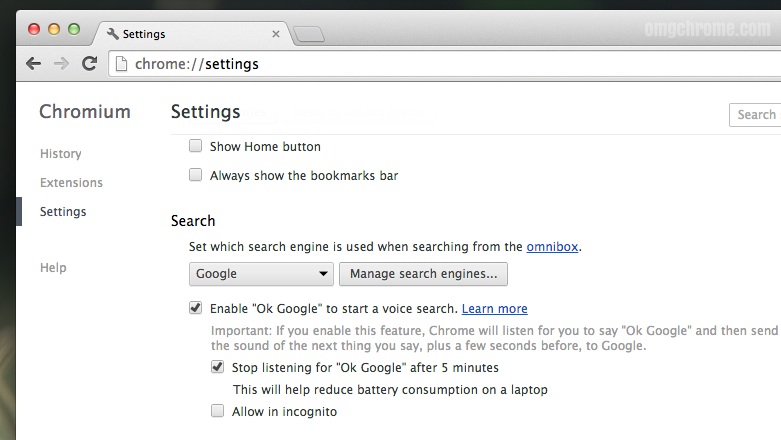This screenshot has width=781, height=440.
Task: Check Always show the bookmarks bar
Action: pyautogui.click(x=196, y=175)
